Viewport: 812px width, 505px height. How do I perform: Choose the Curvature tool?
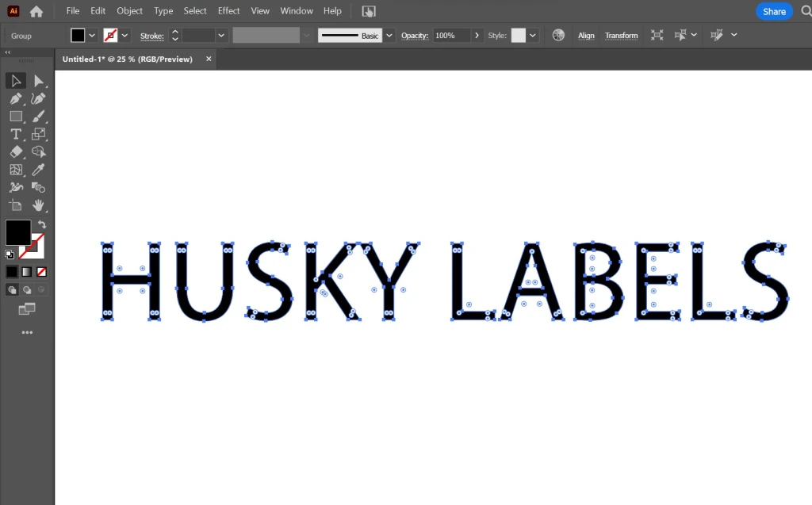[38, 98]
